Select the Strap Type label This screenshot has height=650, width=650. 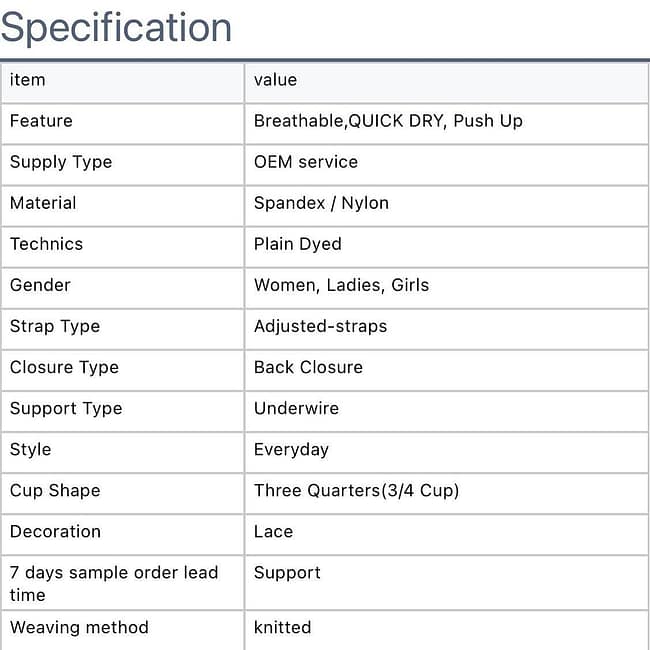point(55,326)
